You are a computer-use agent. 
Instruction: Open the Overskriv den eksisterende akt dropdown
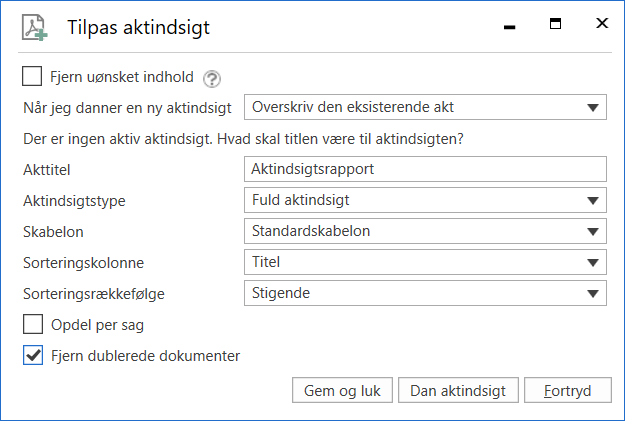click(425, 107)
